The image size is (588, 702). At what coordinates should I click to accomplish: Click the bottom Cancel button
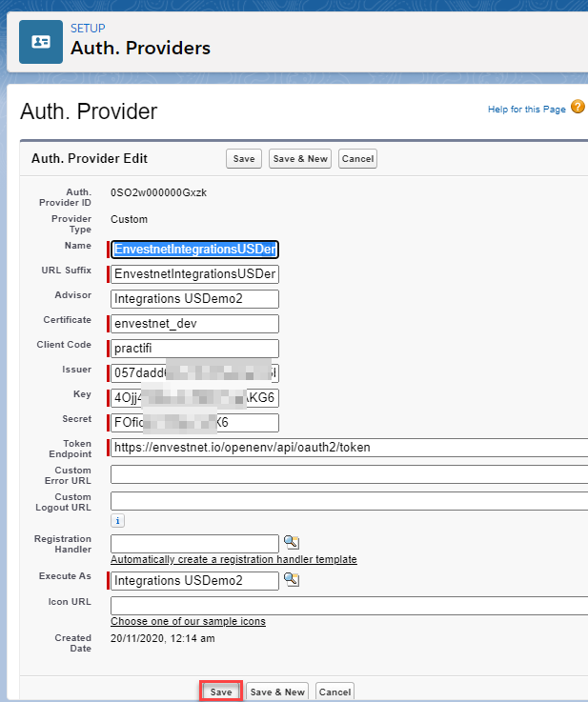(x=335, y=692)
